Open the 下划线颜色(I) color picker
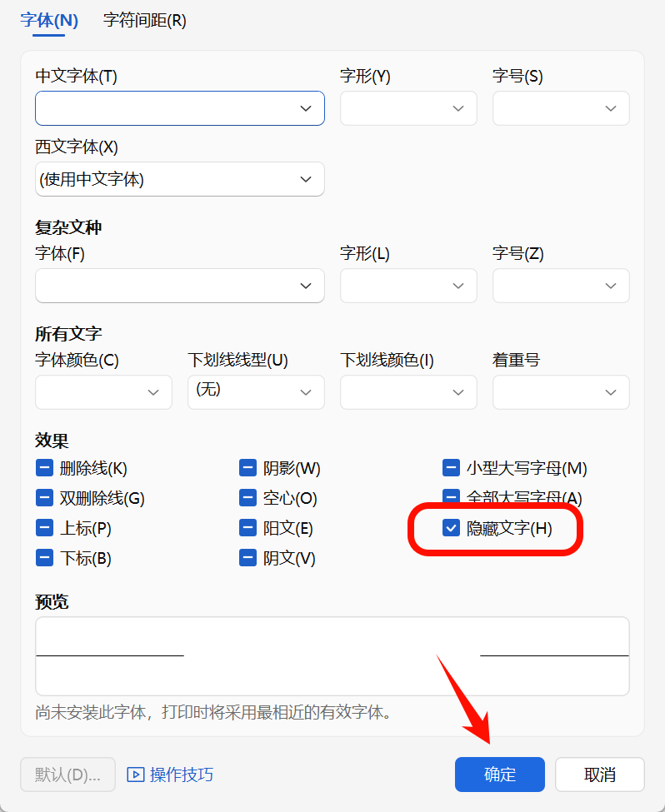Image resolution: width=665 pixels, height=812 pixels. pos(408,392)
